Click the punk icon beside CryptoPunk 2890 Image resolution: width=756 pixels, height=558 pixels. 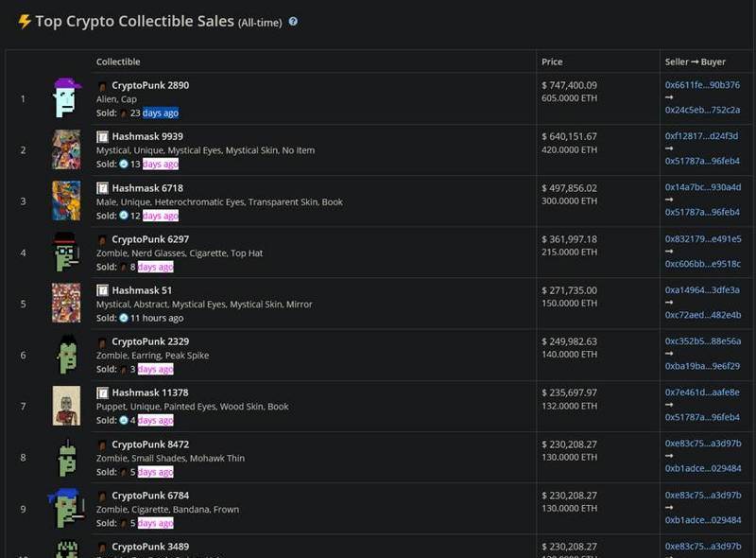click(102, 86)
